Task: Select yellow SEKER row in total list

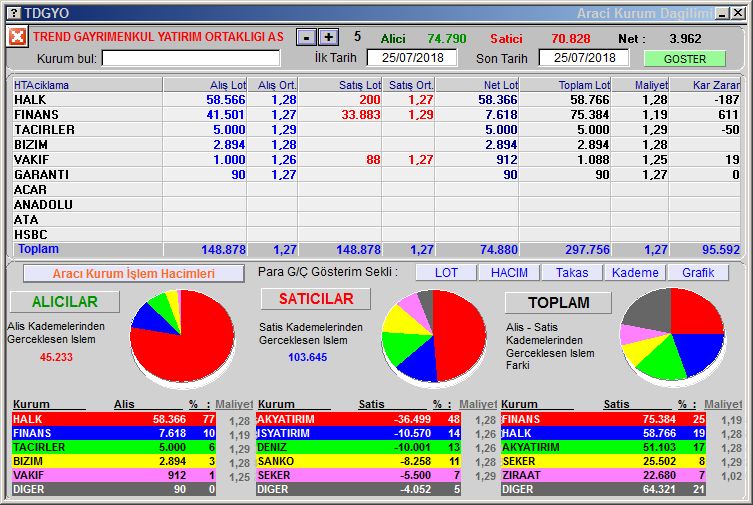Action: 603,461
